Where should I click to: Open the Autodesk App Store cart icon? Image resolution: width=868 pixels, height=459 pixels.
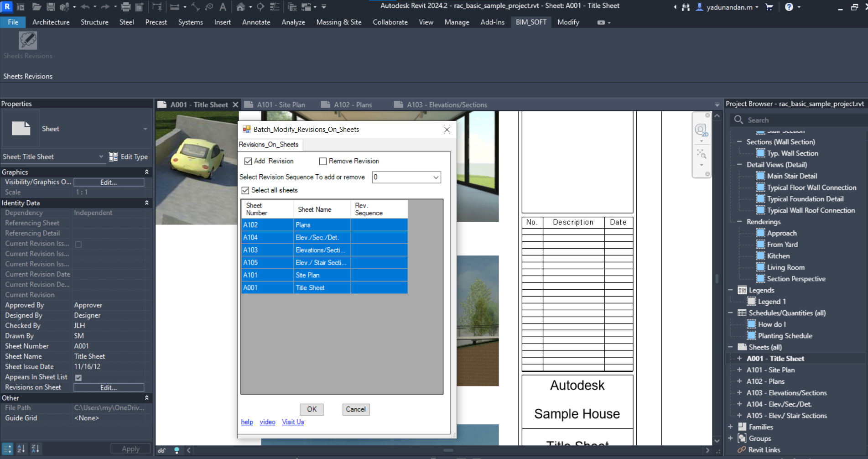tap(769, 7)
